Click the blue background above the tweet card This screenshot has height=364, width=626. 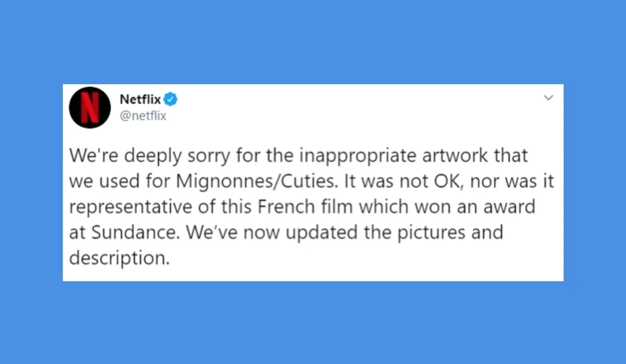click(x=313, y=42)
